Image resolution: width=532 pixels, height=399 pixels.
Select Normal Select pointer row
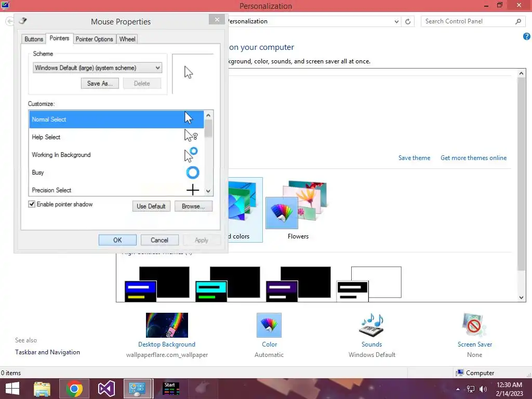pyautogui.click(x=116, y=119)
